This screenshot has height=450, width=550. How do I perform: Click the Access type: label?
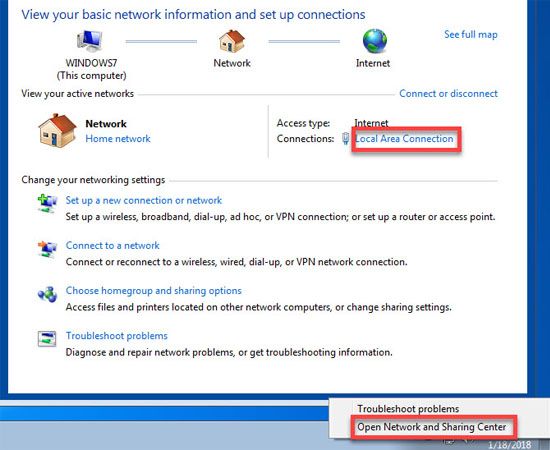(x=303, y=123)
